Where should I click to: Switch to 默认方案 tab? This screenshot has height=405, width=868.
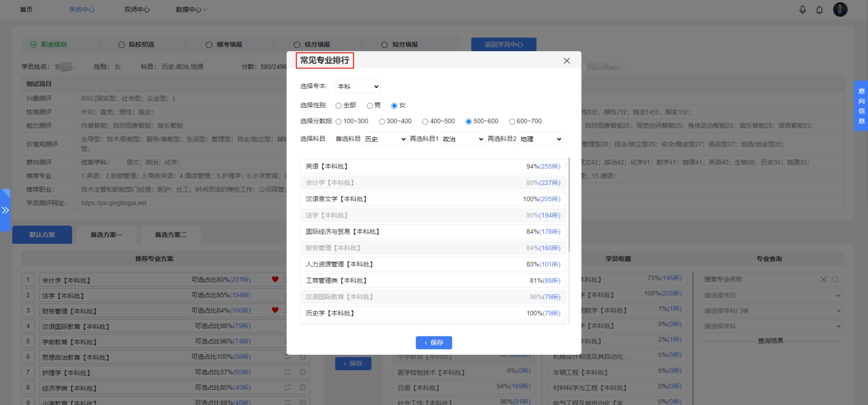pos(42,235)
